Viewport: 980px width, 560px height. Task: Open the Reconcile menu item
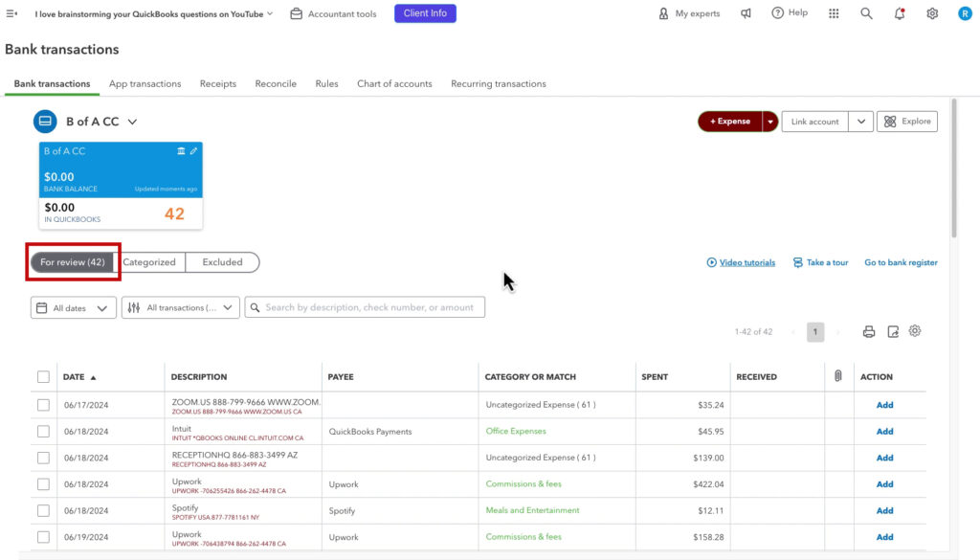coord(275,83)
